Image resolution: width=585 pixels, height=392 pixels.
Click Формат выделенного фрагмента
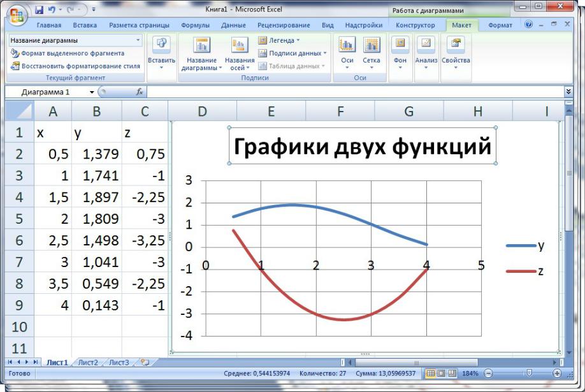click(x=68, y=53)
